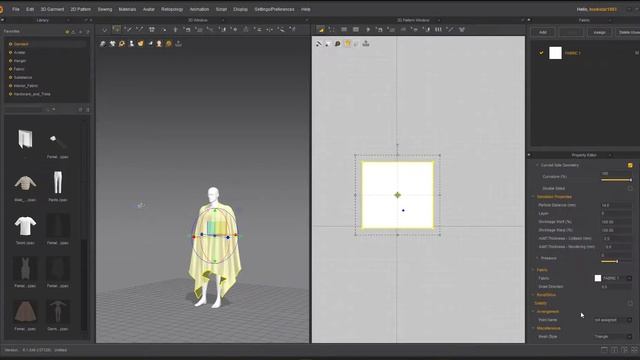Collapse the Simulation Properties section
Image resolution: width=640 pixels, height=360 pixels.
pyautogui.click(x=533, y=197)
